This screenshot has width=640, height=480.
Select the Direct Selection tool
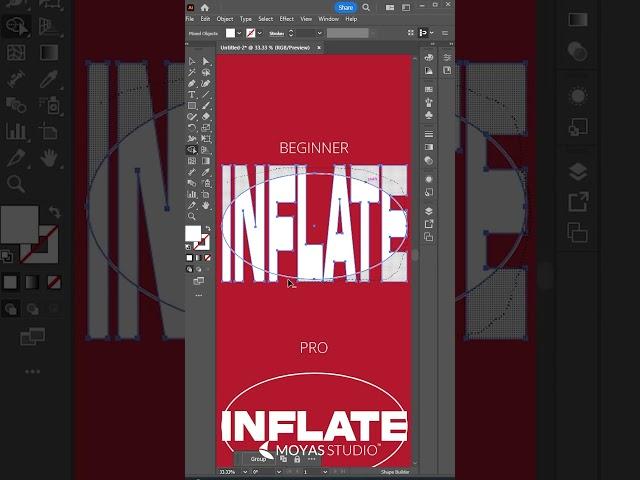click(x=206, y=61)
